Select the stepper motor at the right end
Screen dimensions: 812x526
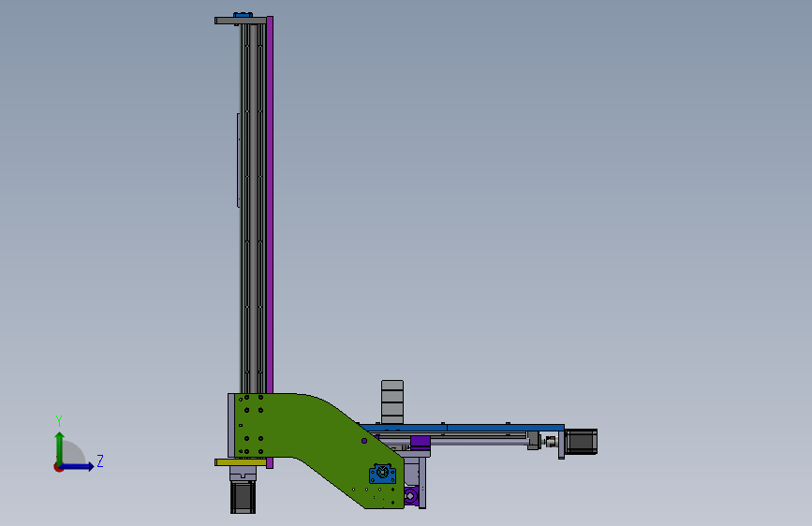pyautogui.click(x=581, y=442)
